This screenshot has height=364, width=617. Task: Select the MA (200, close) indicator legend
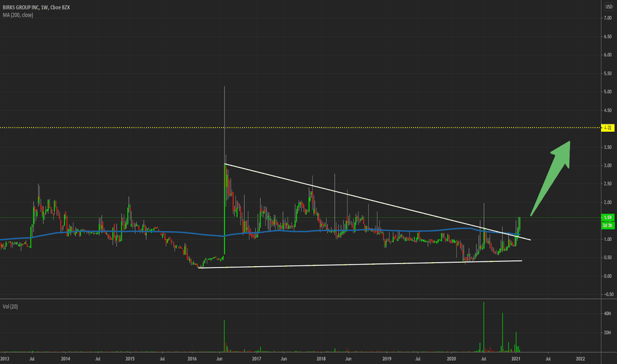point(18,15)
